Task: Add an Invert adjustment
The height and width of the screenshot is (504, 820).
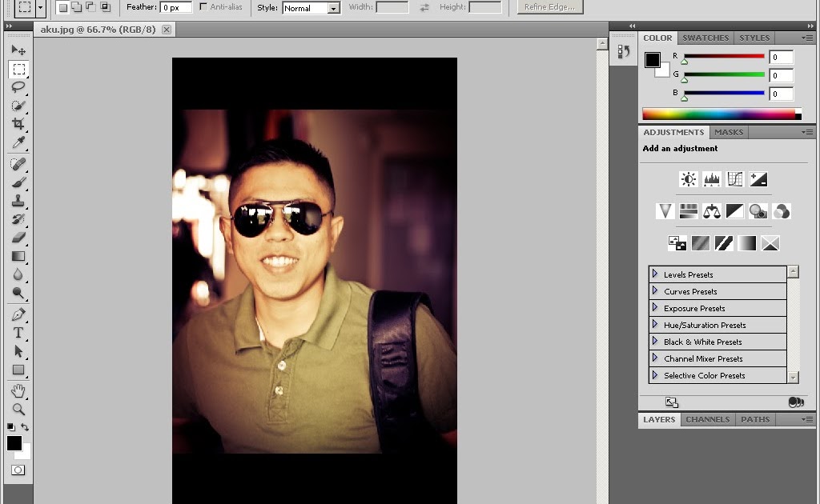Action: point(677,243)
